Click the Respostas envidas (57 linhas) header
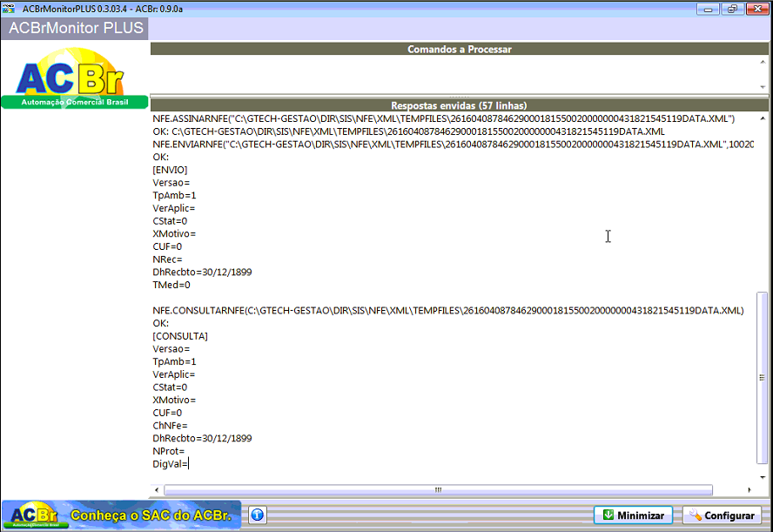The width and height of the screenshot is (773, 532). (460, 105)
